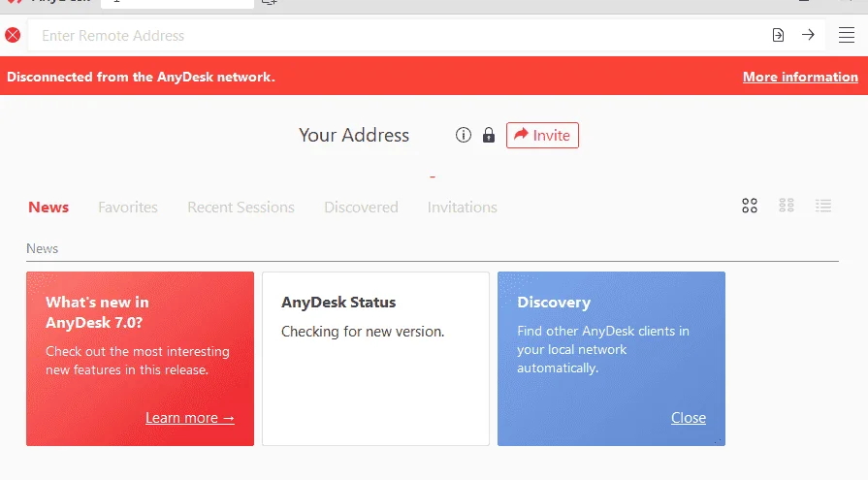Open the Recent Sessions tab
The width and height of the screenshot is (868, 480).
(x=241, y=208)
